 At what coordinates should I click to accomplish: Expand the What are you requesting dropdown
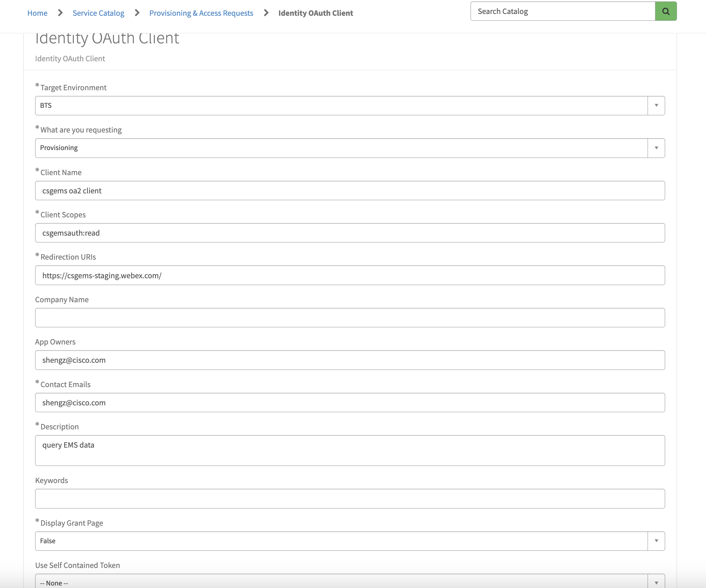click(656, 148)
